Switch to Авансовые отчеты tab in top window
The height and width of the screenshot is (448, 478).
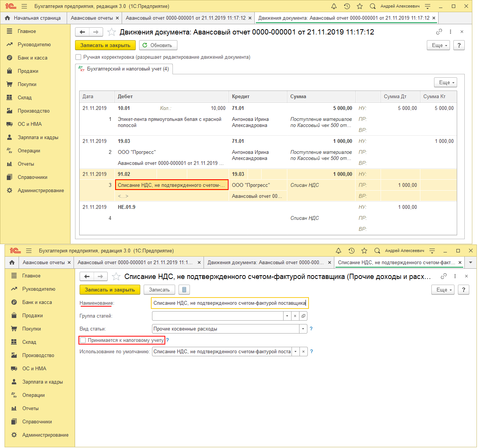tap(92, 18)
